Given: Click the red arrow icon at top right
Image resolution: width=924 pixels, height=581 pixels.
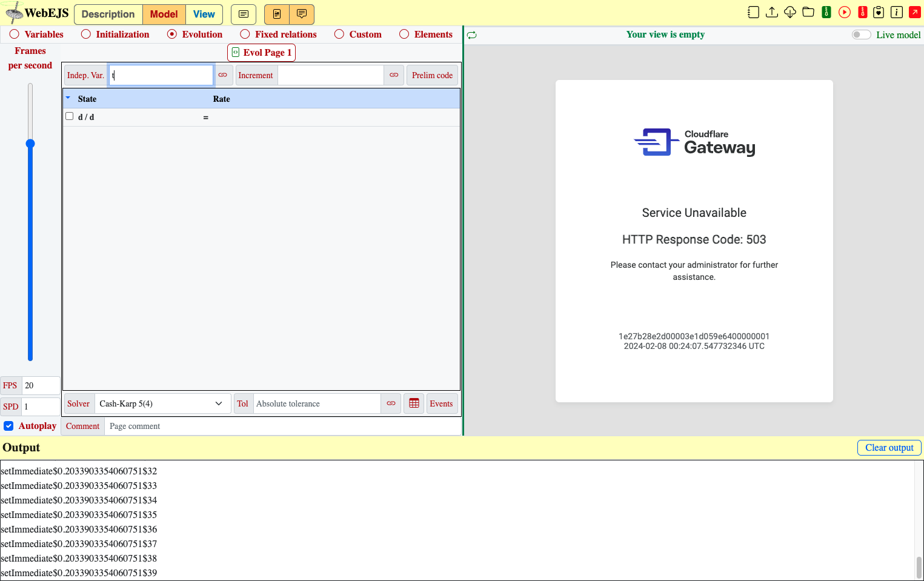Looking at the screenshot, I should pyautogui.click(x=915, y=12).
